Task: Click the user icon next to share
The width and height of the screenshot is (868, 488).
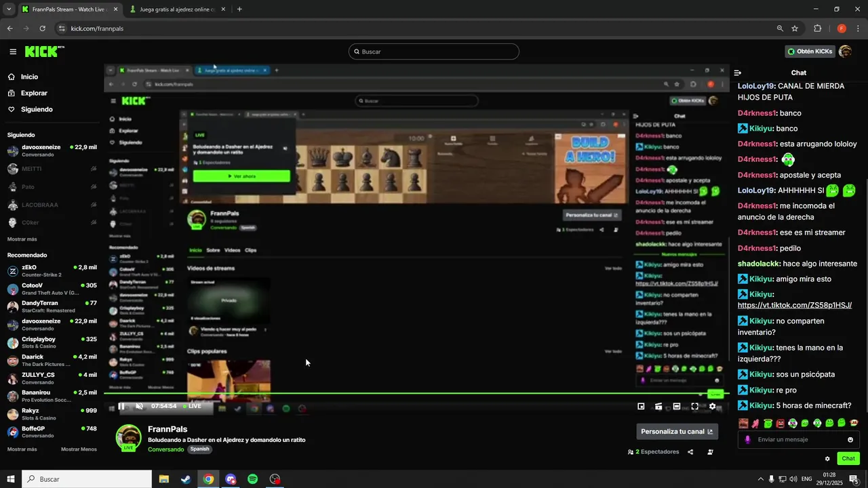Action: click(710, 452)
